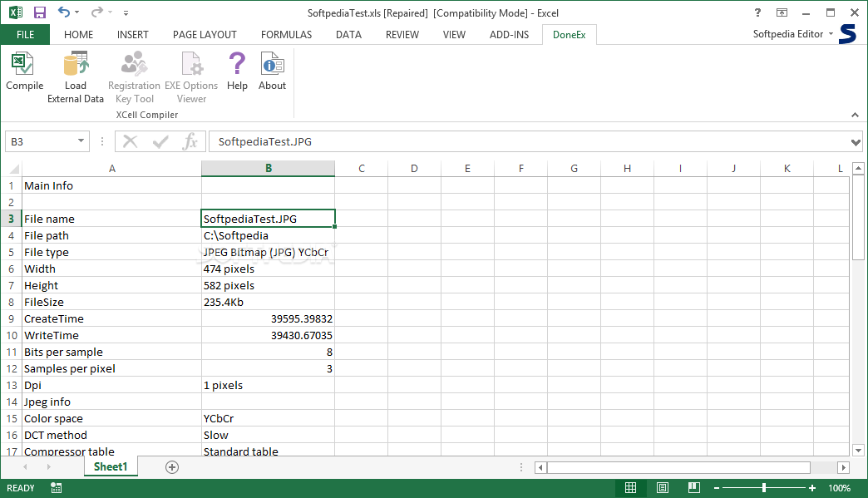Click the purple Help question mark
This screenshot has height=498, width=868.
pos(237,64)
